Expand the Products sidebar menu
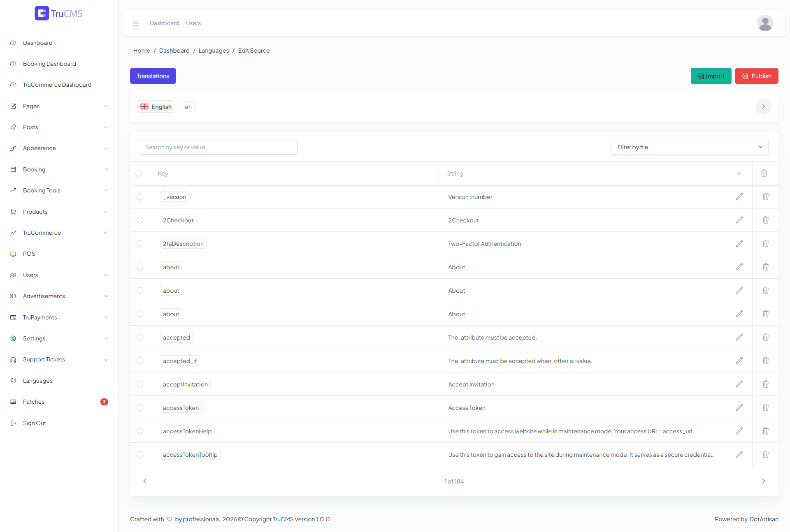This screenshot has width=790, height=532. tap(59, 212)
